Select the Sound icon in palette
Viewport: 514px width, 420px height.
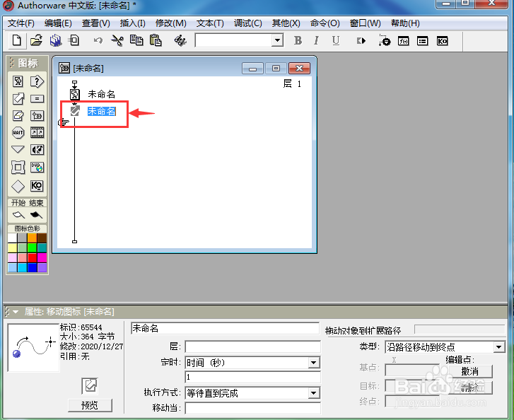click(x=37, y=149)
